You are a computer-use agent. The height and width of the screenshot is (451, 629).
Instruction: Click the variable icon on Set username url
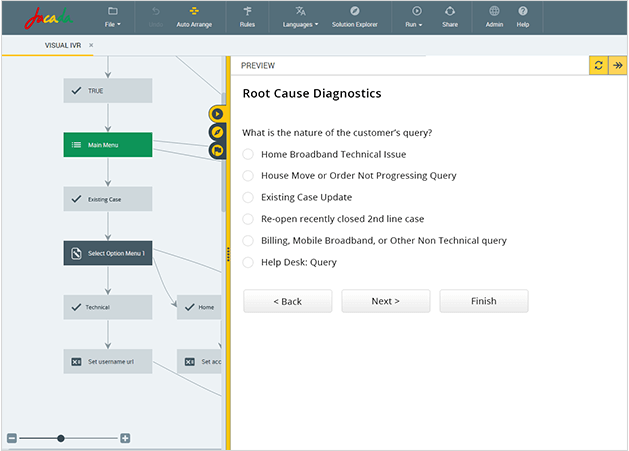[x=76, y=362]
